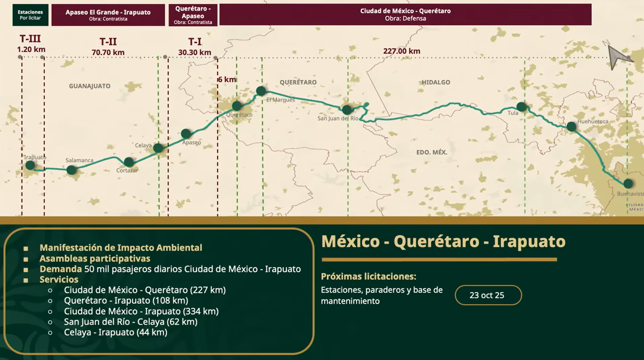Select the Salamanca station dot
The image size is (644, 360).
[x=71, y=170]
